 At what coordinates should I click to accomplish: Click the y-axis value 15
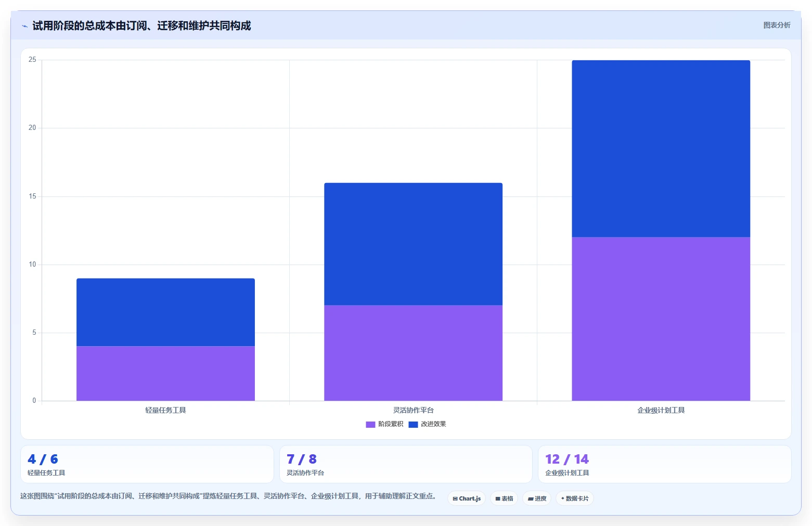[x=32, y=196]
